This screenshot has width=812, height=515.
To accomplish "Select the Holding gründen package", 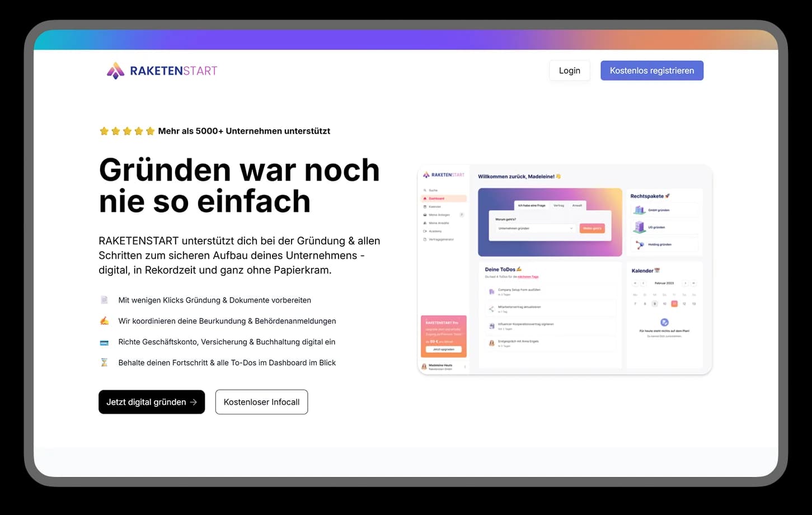I will 664,244.
